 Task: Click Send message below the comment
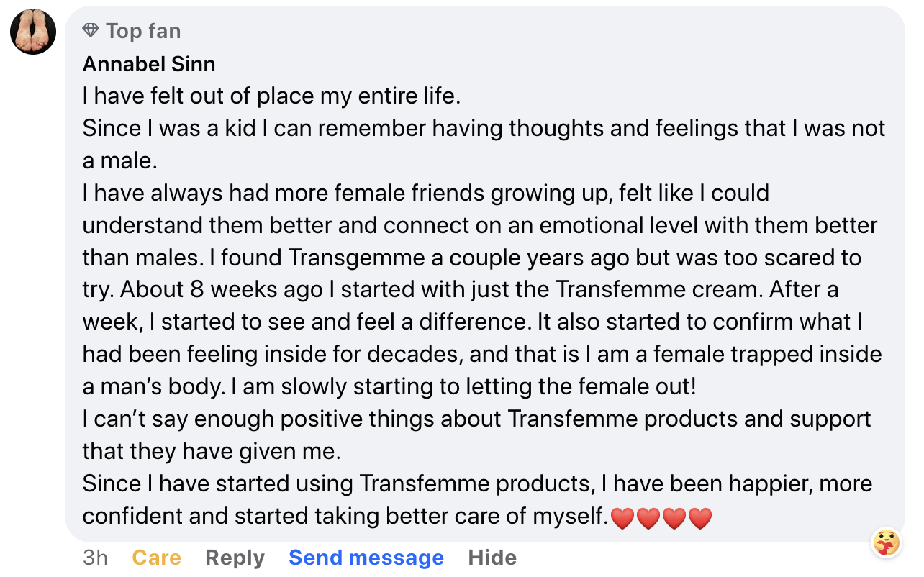tap(366, 558)
